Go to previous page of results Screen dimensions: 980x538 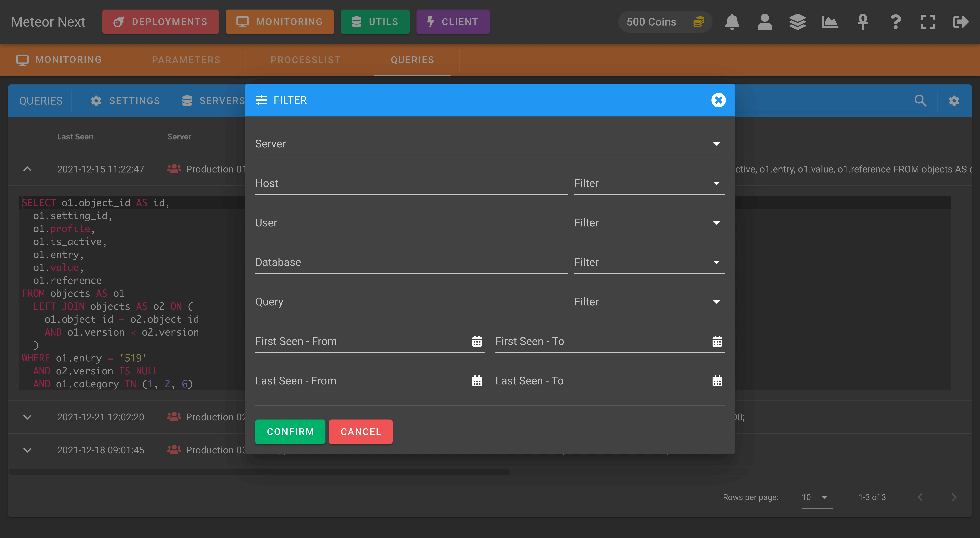point(920,497)
